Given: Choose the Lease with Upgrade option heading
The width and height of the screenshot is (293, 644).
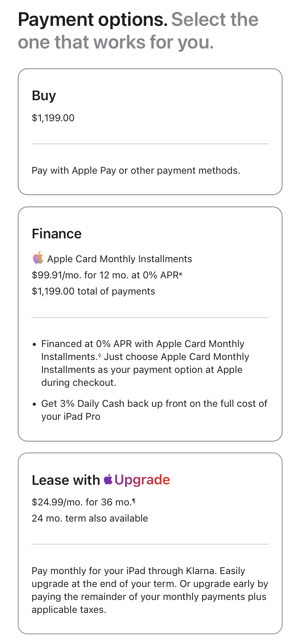Looking at the screenshot, I should [x=101, y=480].
